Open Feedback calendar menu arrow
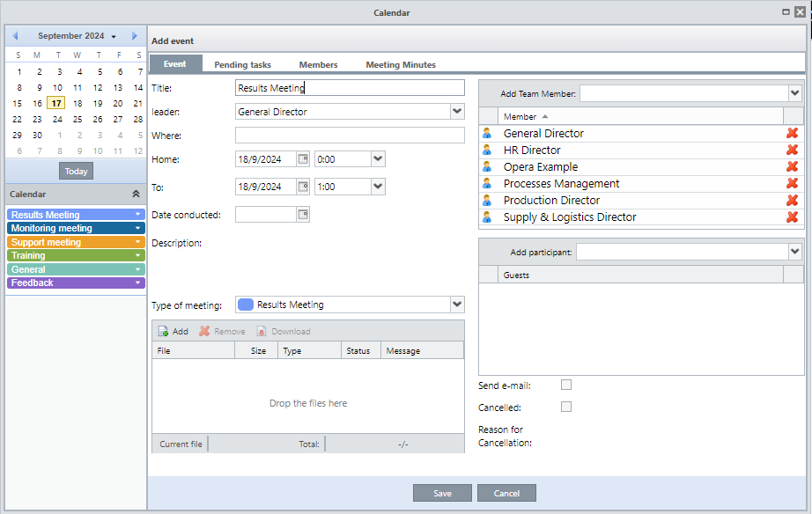Image resolution: width=812 pixels, height=514 pixels. pos(137,283)
